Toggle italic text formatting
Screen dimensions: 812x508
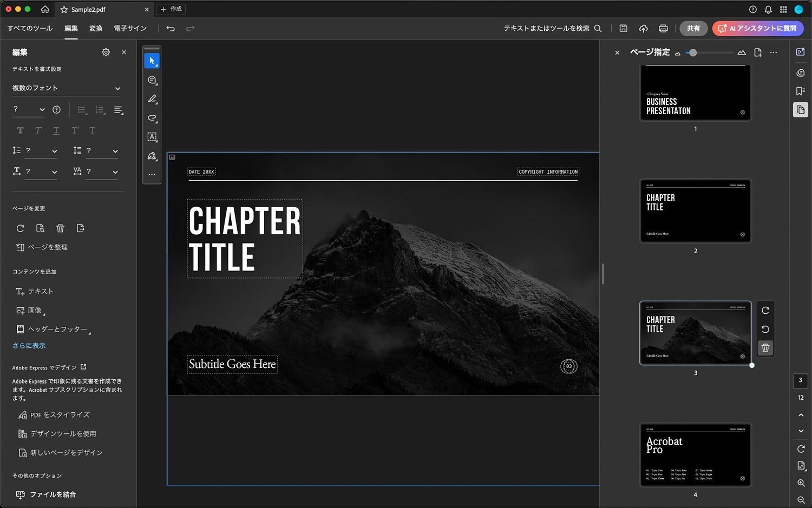[38, 130]
